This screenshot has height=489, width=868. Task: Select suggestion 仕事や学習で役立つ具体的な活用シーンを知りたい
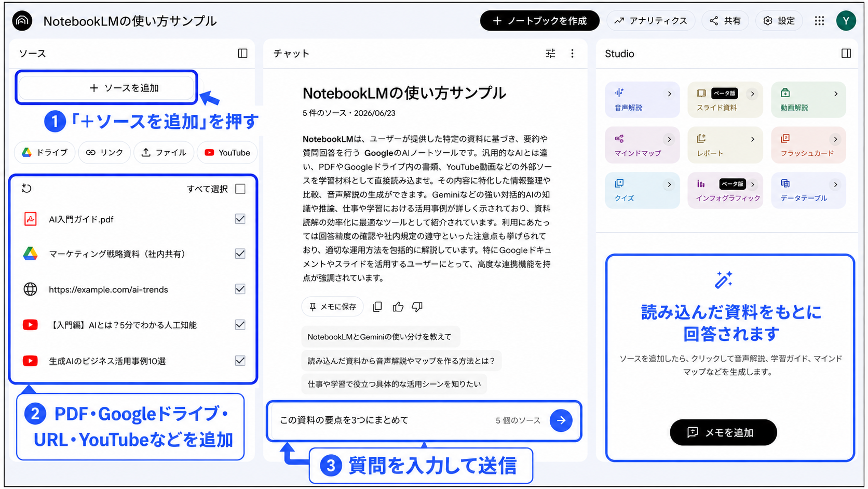point(394,384)
